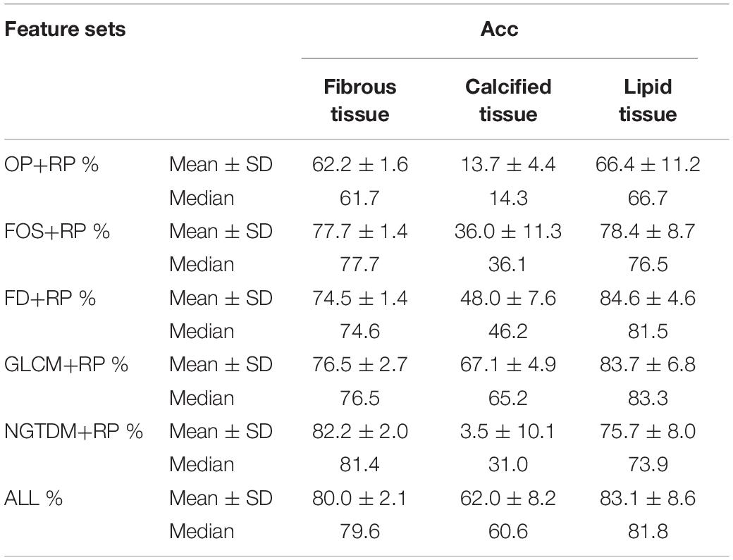This screenshot has width=733, height=560.
Task: Click the median value 81.8
Action: pos(648,532)
